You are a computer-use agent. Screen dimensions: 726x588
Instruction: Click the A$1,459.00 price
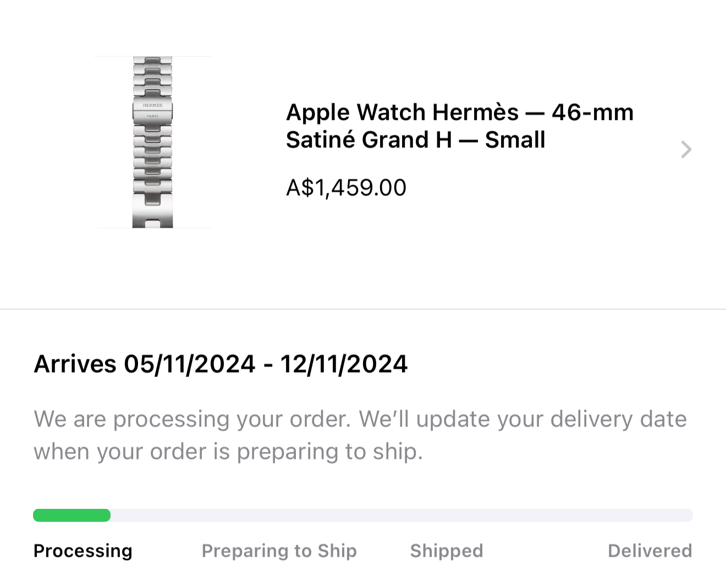[x=346, y=188]
